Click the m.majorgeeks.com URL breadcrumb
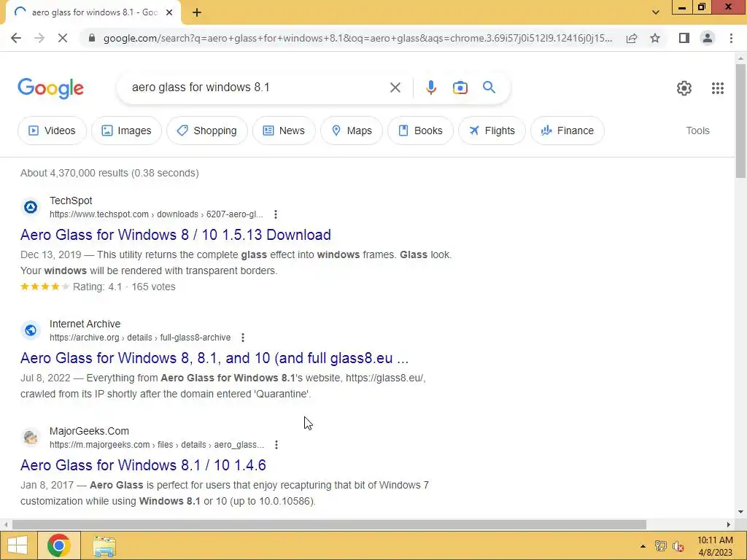Viewport: 747px width, 560px height. 157,445
